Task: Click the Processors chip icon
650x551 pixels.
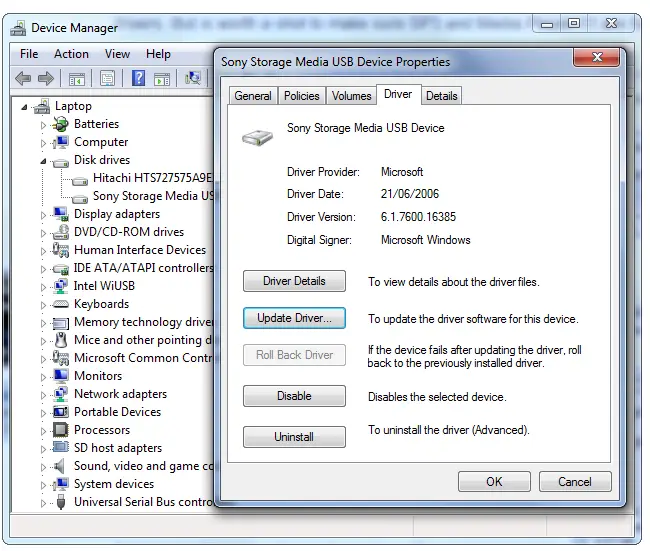Action: coord(61,430)
